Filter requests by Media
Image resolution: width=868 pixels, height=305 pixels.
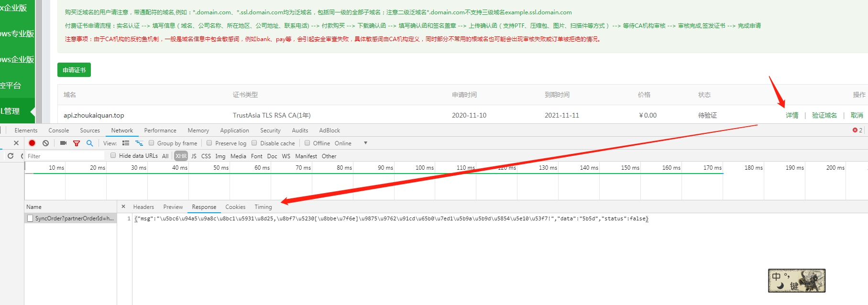coord(238,156)
